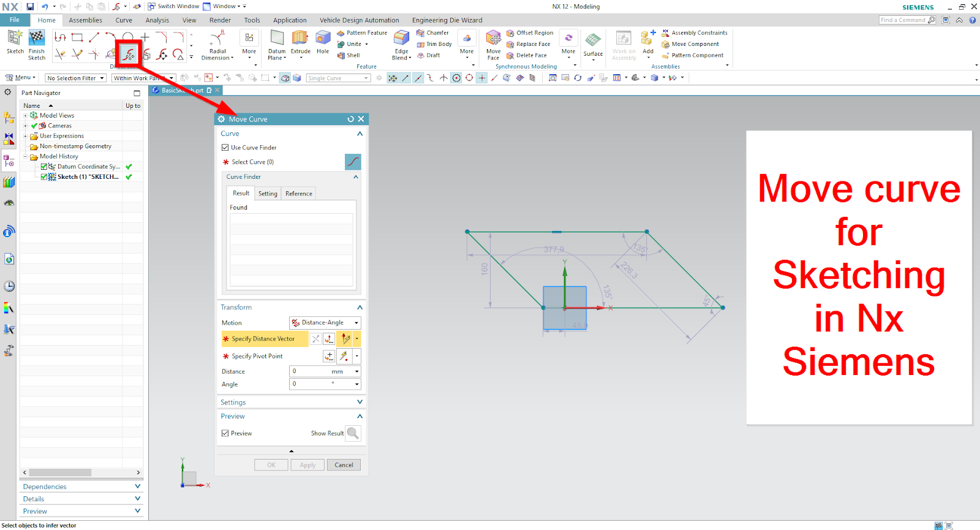This screenshot has width=980, height=530.
Task: Open the Vehicle Design Automation tab
Action: click(x=359, y=20)
